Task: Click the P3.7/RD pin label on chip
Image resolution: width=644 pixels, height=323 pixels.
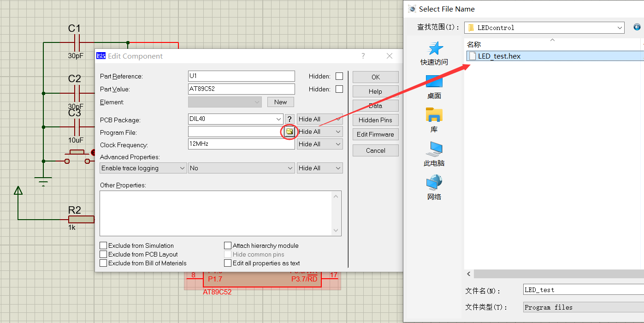Action: click(x=304, y=279)
